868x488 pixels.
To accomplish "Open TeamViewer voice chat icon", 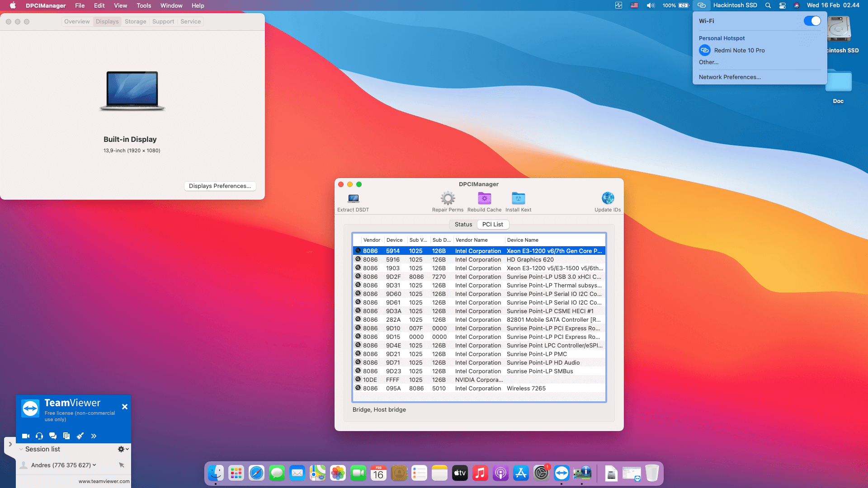I will coord(39,436).
